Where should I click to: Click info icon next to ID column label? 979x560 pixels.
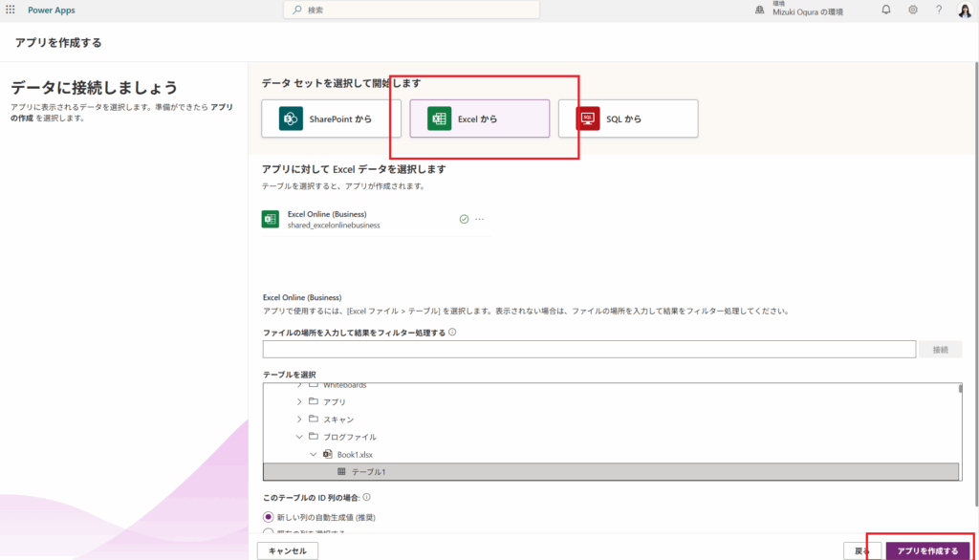coord(367,497)
